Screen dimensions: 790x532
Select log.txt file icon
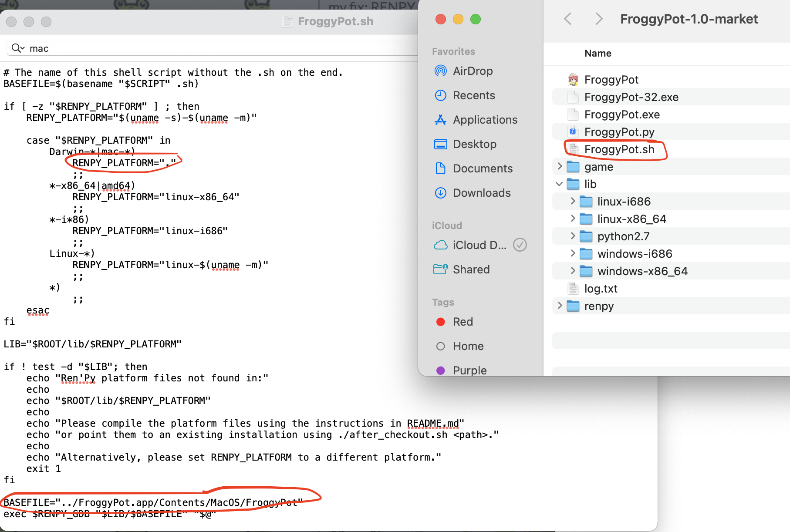(573, 289)
